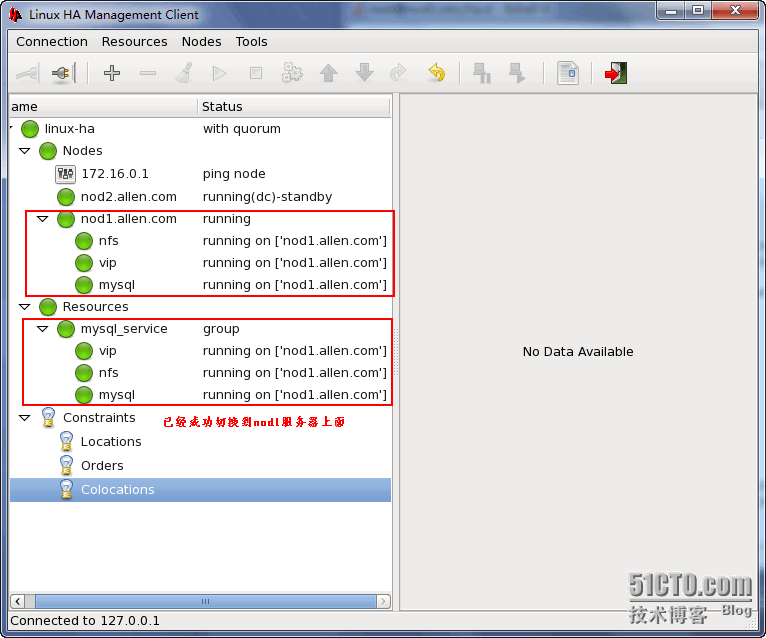Click the gears default/settings toolbar icon
The width and height of the screenshot is (766, 638).
(292, 73)
